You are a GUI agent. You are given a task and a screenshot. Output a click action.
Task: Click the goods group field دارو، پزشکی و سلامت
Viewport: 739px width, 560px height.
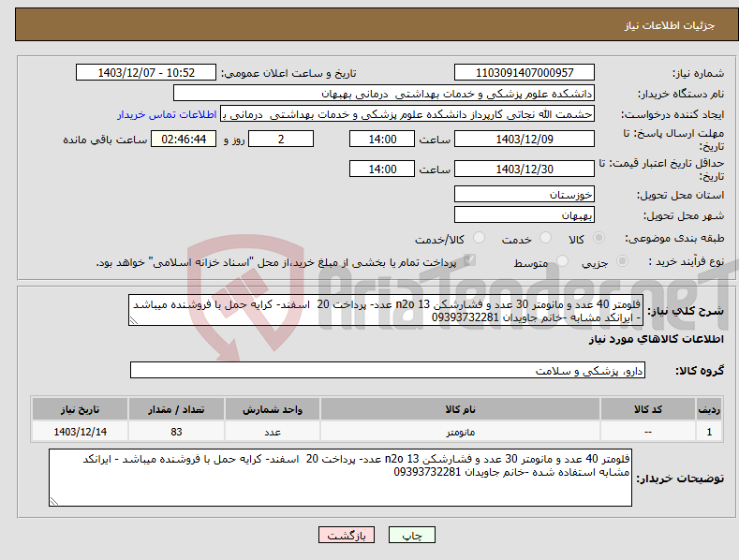point(388,371)
